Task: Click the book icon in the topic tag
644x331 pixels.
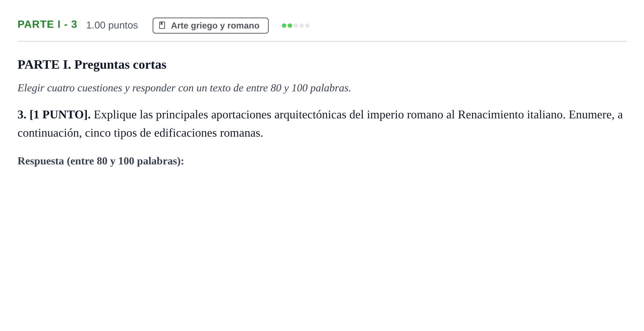Action: click(x=162, y=25)
